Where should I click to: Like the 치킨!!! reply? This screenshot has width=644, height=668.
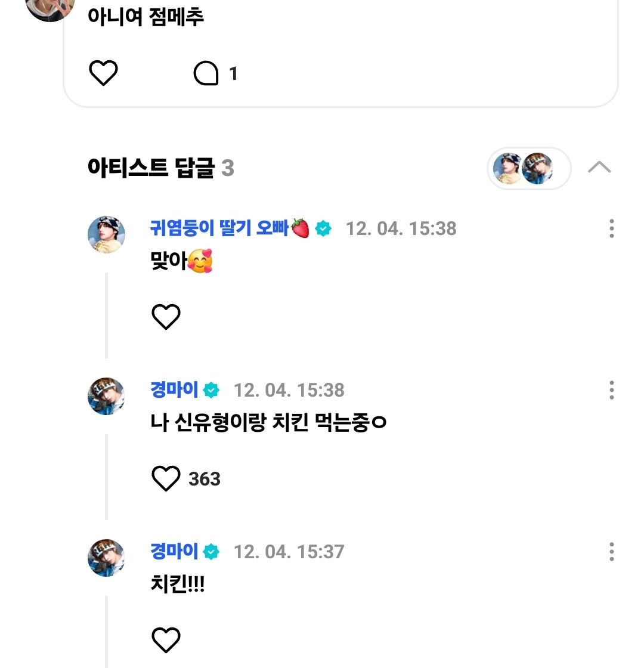click(x=166, y=640)
